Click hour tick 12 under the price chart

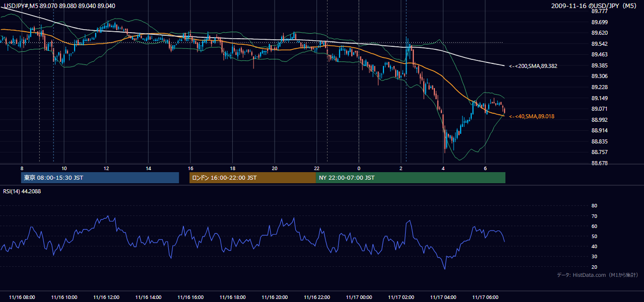[106, 168]
